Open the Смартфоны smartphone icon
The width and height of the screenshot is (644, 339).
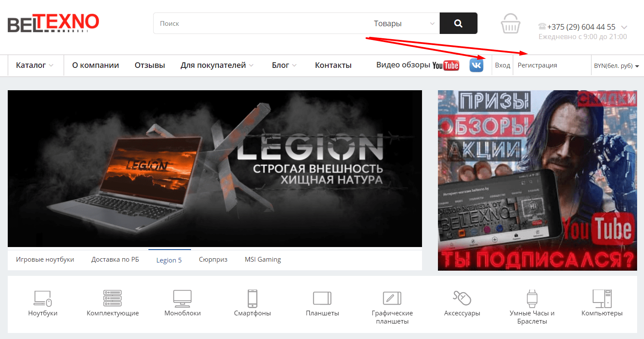click(253, 298)
